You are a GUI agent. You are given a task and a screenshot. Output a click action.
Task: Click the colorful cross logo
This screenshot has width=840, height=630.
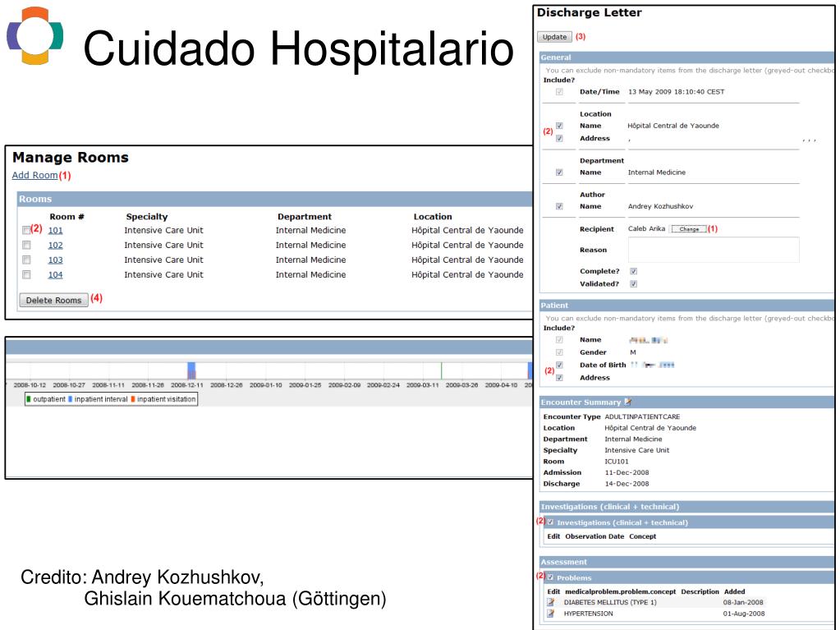tap(34, 36)
